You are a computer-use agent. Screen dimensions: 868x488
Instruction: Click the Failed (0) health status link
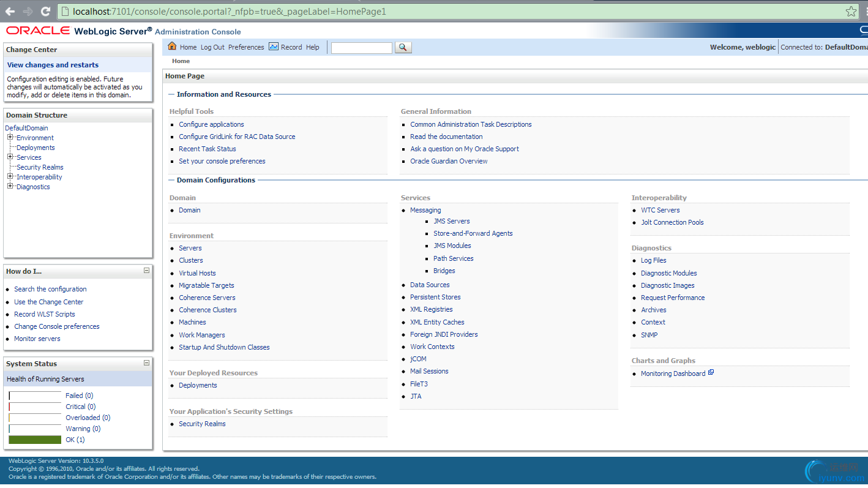click(80, 396)
